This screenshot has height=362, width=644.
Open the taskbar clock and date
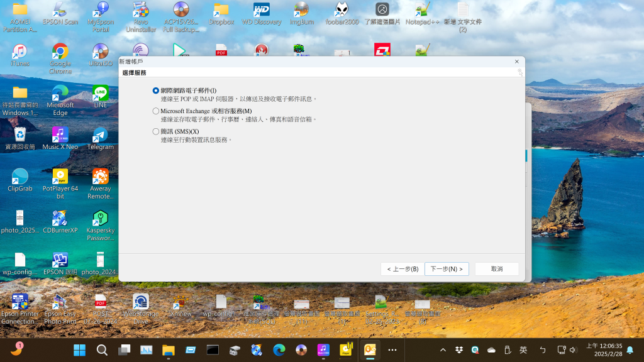coord(604,349)
